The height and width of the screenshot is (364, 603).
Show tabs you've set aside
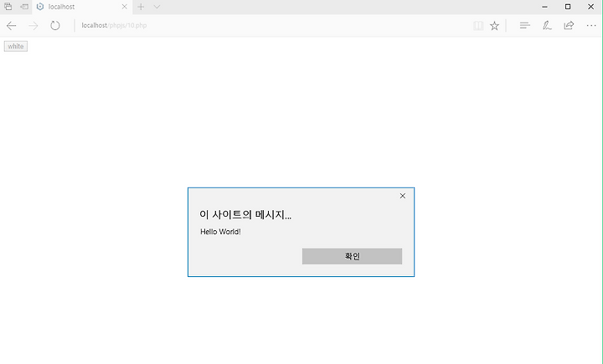pyautogui.click(x=8, y=7)
